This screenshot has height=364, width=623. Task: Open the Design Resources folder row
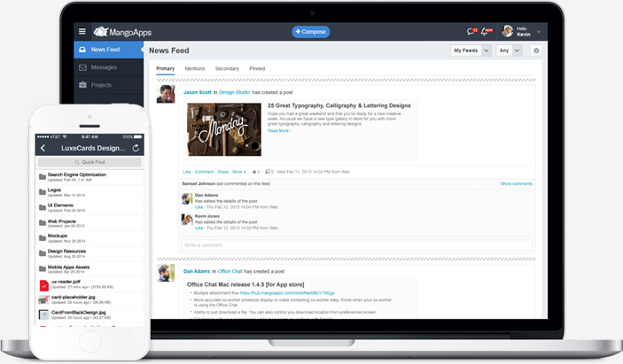point(90,253)
